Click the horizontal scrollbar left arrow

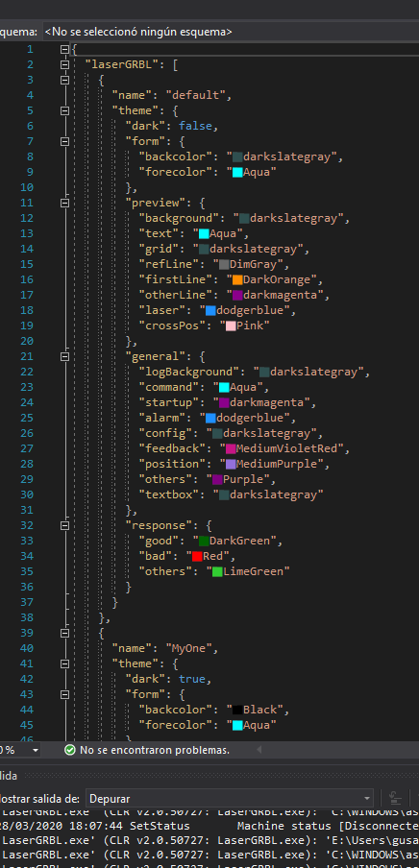coord(259,750)
